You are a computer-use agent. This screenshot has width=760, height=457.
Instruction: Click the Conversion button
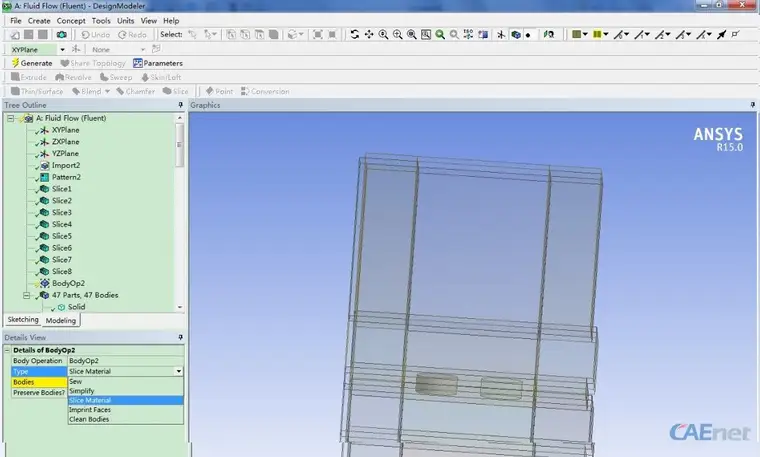coord(265,91)
